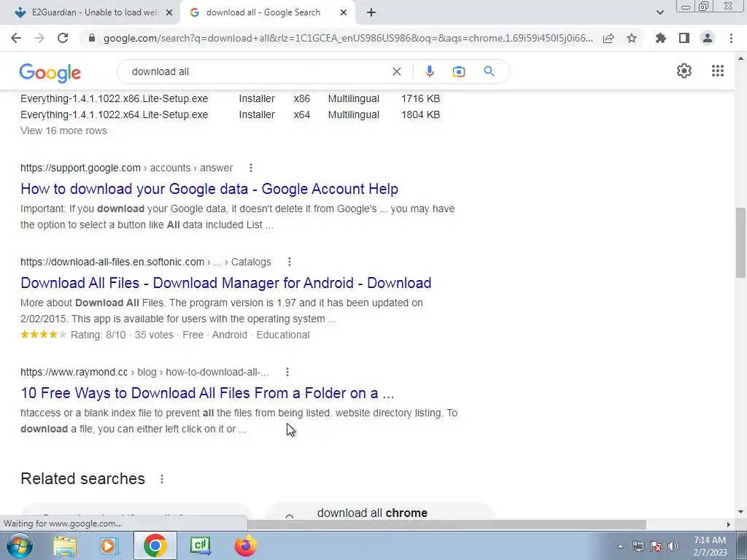Open the Chrome extensions puzzle icon

click(x=661, y=38)
